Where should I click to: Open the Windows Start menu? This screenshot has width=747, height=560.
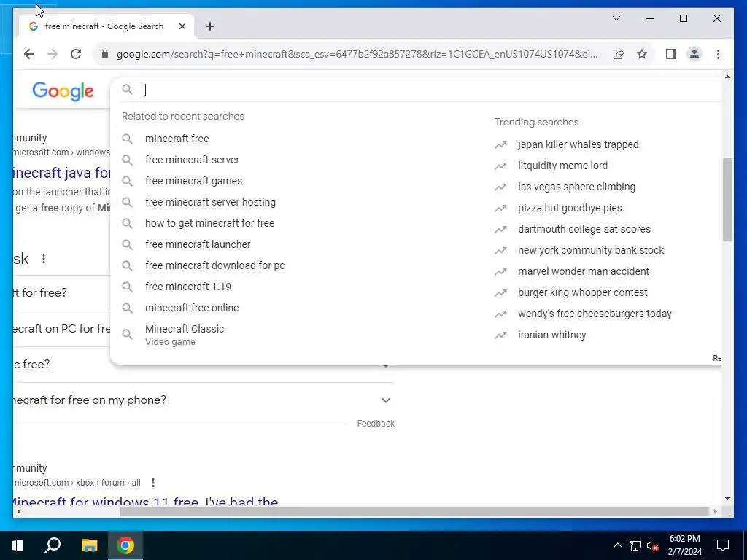pyautogui.click(x=18, y=545)
